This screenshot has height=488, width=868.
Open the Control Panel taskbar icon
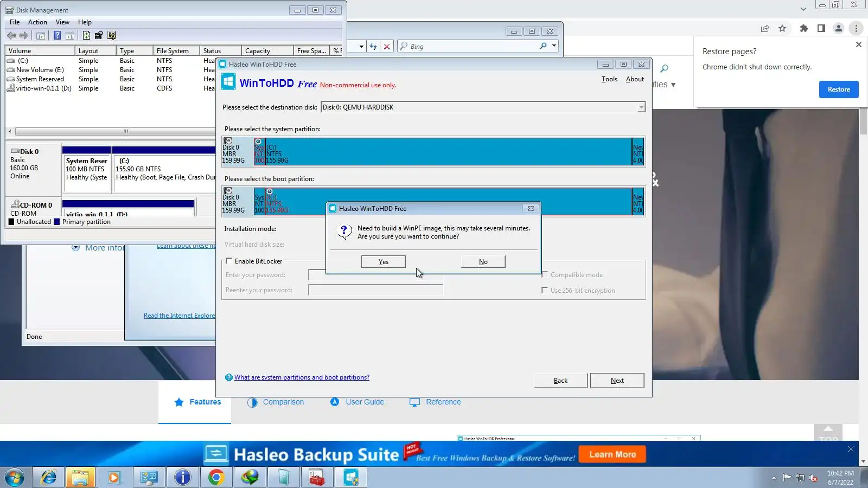[149, 478]
